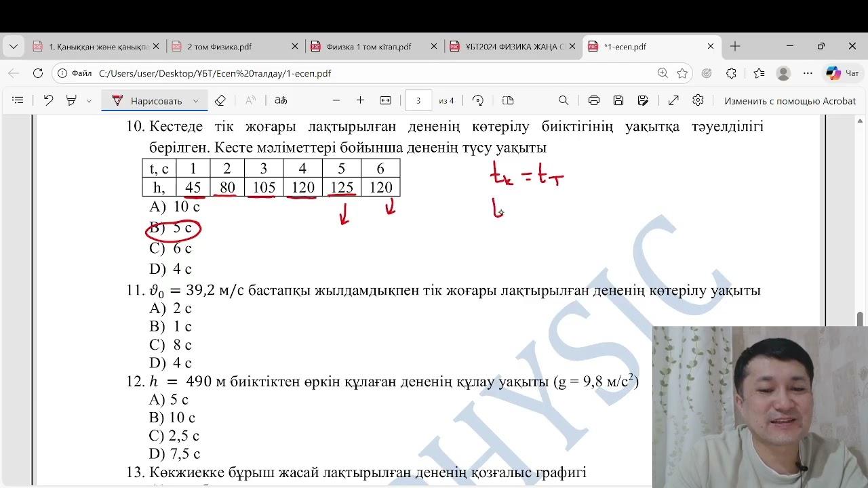Viewport: 868px width, 488px height.
Task: Click Изменить с помощью Acrobat
Action: pos(790,101)
